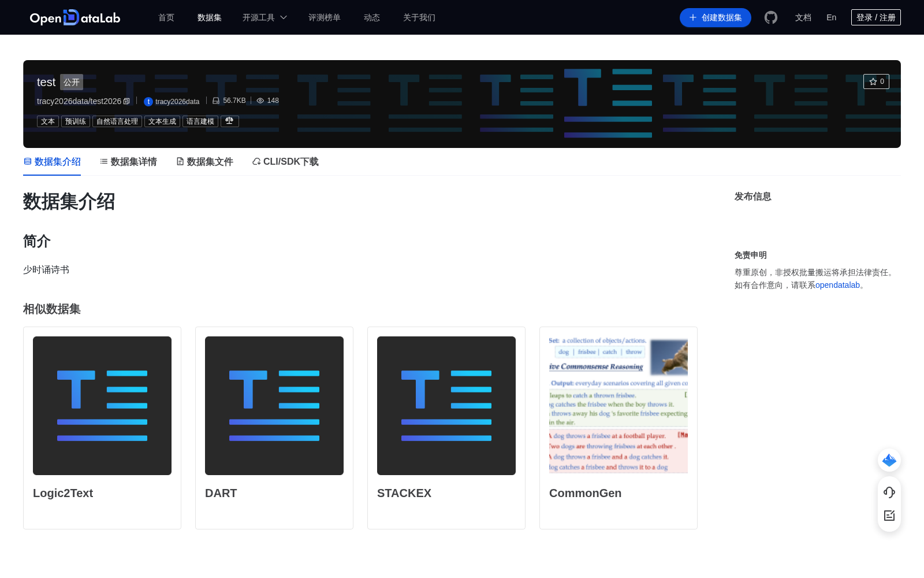Switch to 数据集介绍 tab
Image resolution: width=924 pixels, height=578 pixels.
(x=52, y=162)
